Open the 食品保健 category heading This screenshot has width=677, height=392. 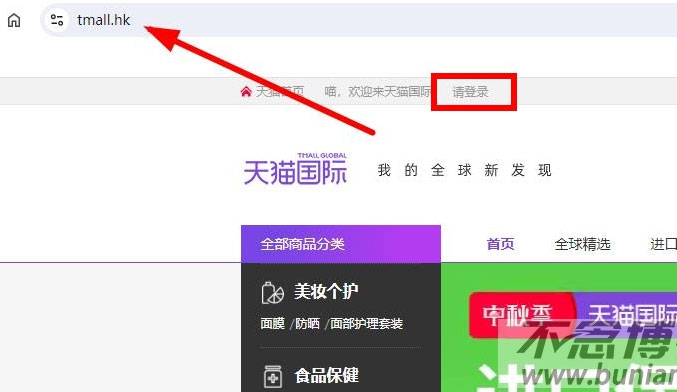coord(327,375)
